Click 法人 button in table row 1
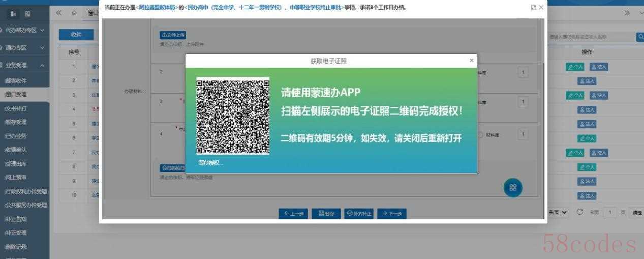 599,67
